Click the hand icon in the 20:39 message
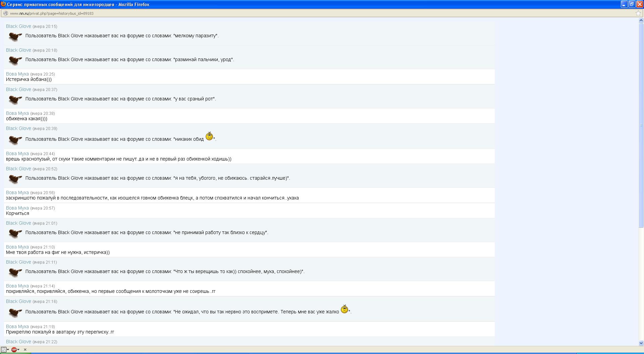Image resolution: width=644 pixels, height=354 pixels. coord(15,139)
